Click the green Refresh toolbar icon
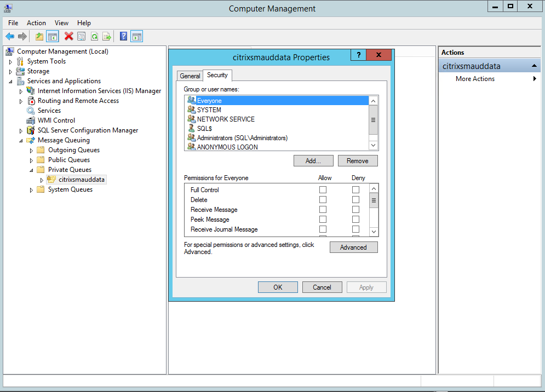The height and width of the screenshot is (392, 545). point(94,36)
